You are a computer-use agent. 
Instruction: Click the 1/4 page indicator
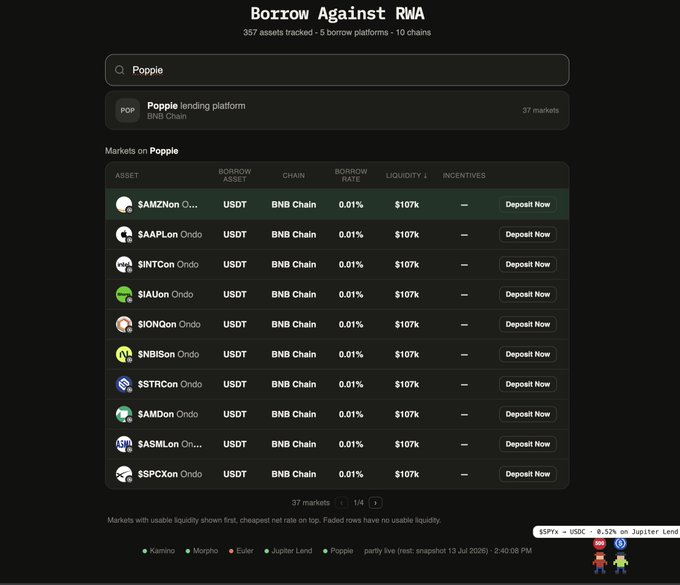point(359,503)
